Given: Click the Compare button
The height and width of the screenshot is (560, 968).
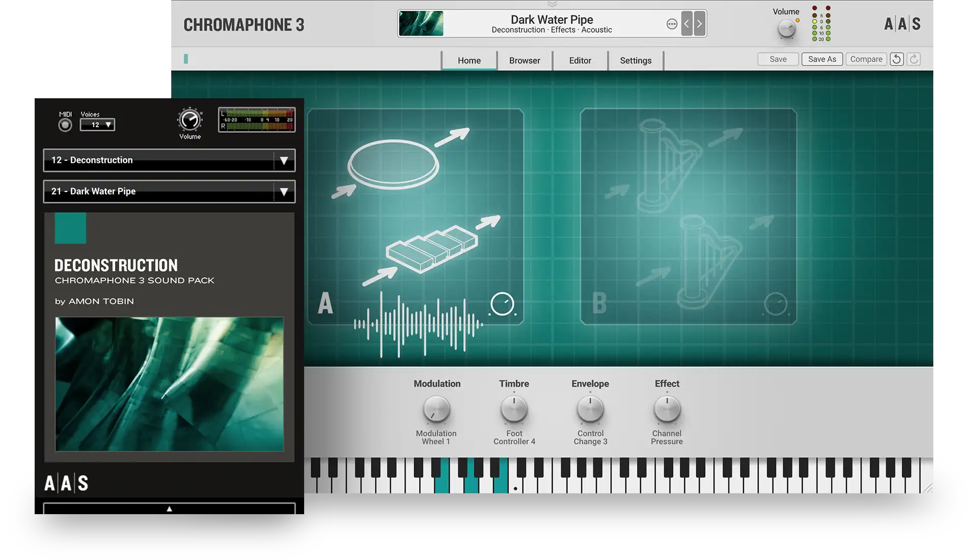Looking at the screenshot, I should coord(866,59).
